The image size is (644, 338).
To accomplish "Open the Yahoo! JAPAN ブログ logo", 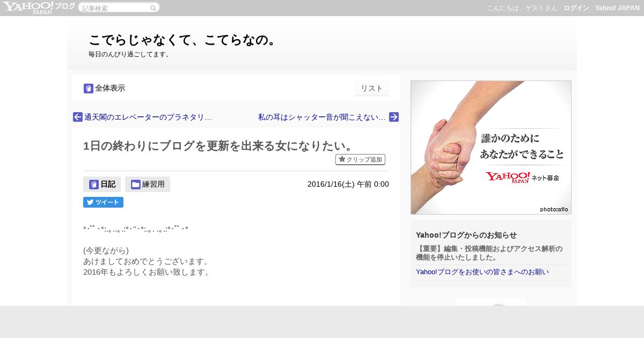I will pyautogui.click(x=39, y=8).
